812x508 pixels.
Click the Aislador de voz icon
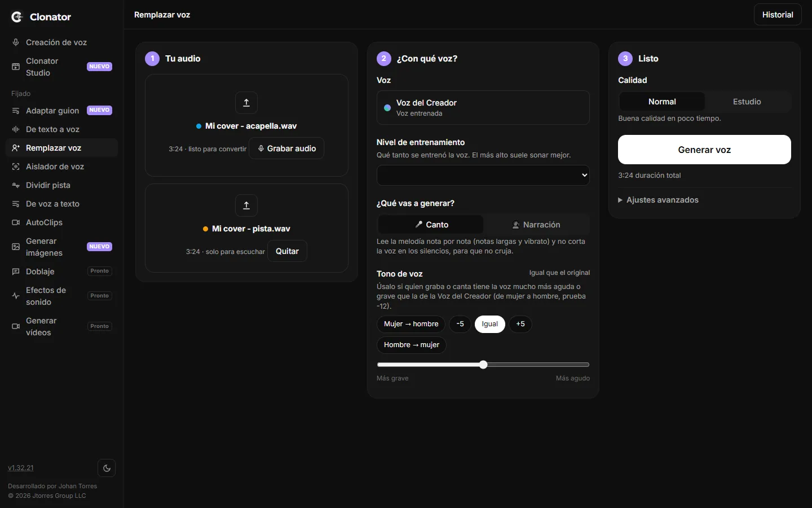pos(16,167)
